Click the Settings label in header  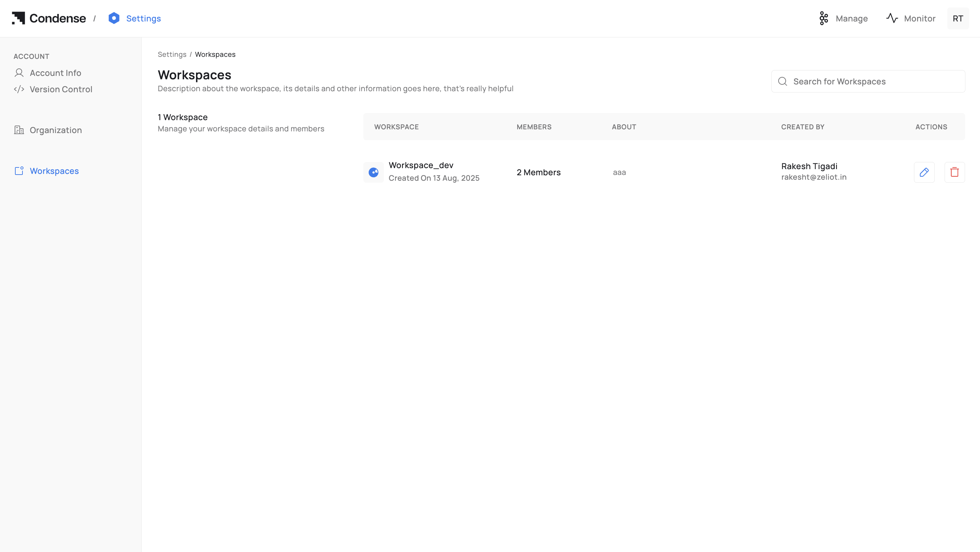(x=143, y=18)
